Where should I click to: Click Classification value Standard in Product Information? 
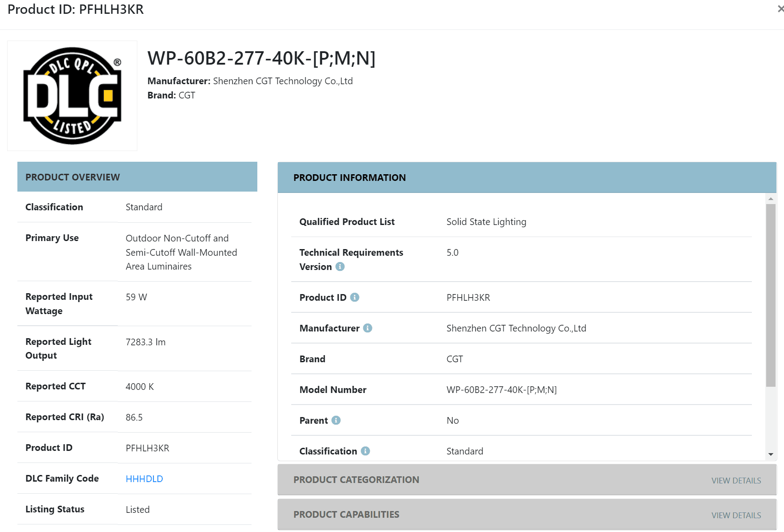[x=465, y=451]
